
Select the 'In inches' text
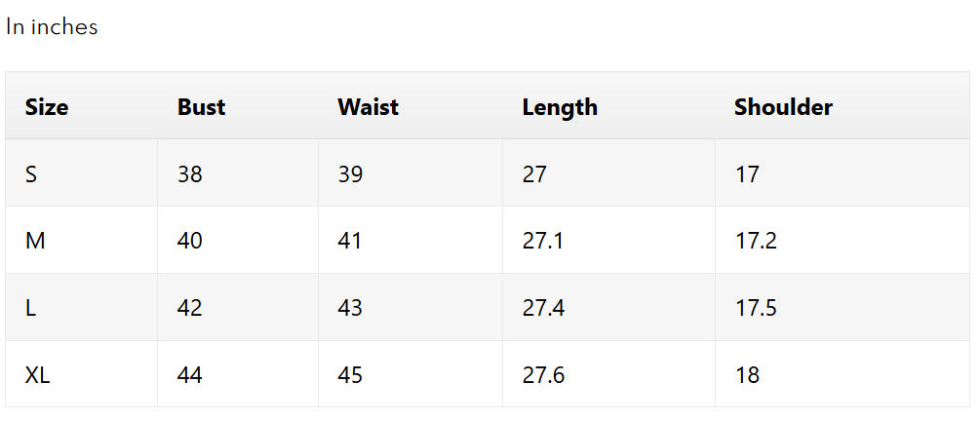coord(52,27)
